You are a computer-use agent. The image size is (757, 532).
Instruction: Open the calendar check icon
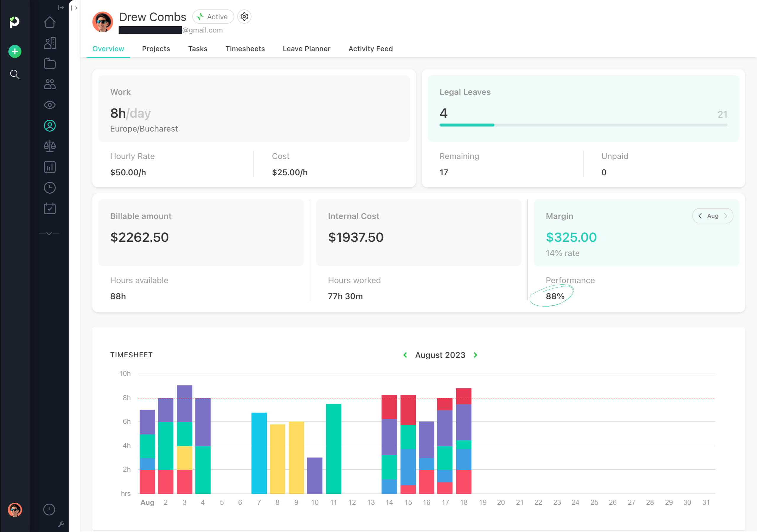pos(49,208)
